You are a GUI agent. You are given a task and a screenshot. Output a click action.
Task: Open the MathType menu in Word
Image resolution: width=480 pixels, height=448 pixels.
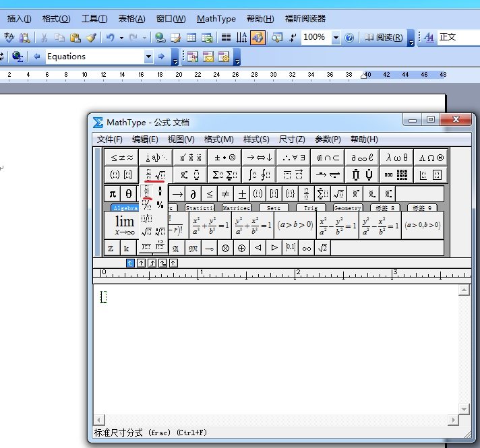point(216,19)
